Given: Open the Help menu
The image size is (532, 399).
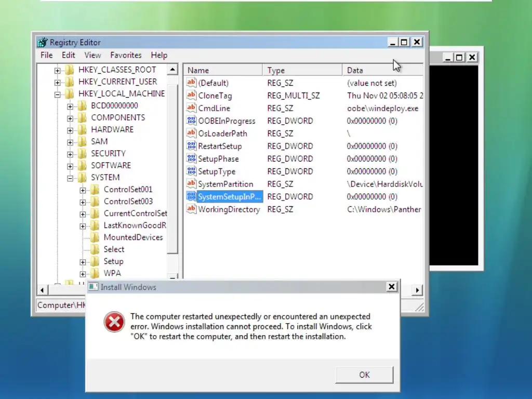Looking at the screenshot, I should click(159, 55).
